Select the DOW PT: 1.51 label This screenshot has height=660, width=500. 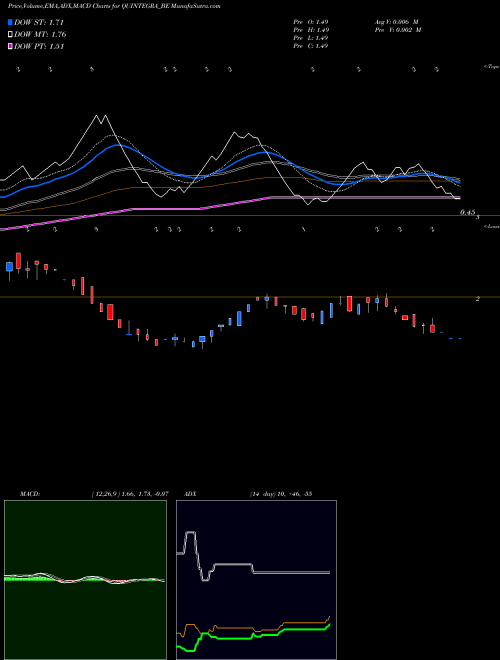(x=39, y=47)
